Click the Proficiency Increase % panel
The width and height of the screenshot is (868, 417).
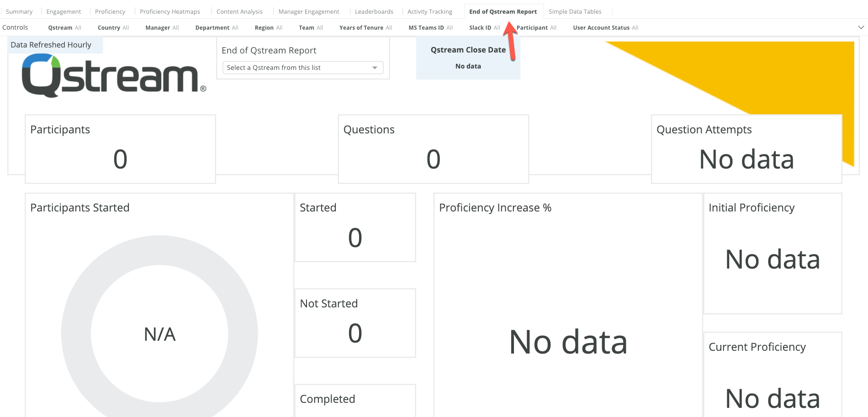pyautogui.click(x=568, y=305)
